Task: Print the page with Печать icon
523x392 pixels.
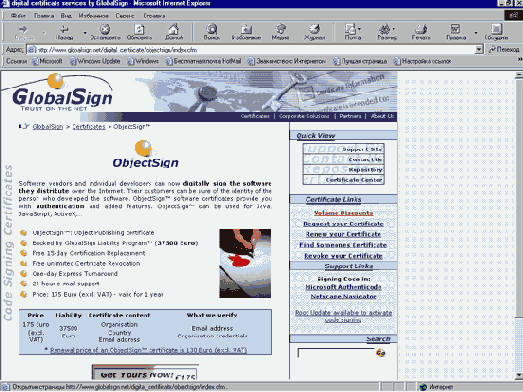Action: click(421, 32)
